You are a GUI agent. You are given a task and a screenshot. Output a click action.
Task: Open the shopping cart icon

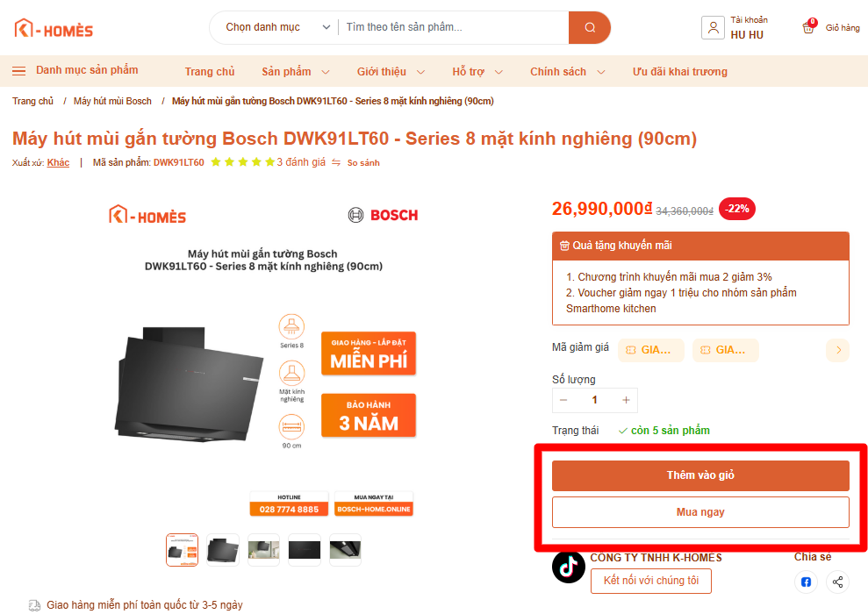click(x=808, y=27)
